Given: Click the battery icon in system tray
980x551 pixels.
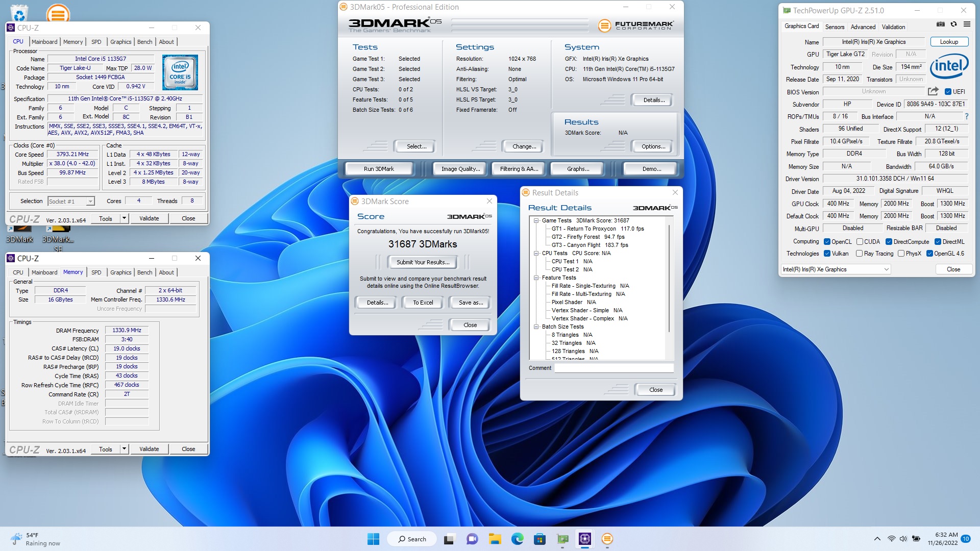Looking at the screenshot, I should 916,539.
